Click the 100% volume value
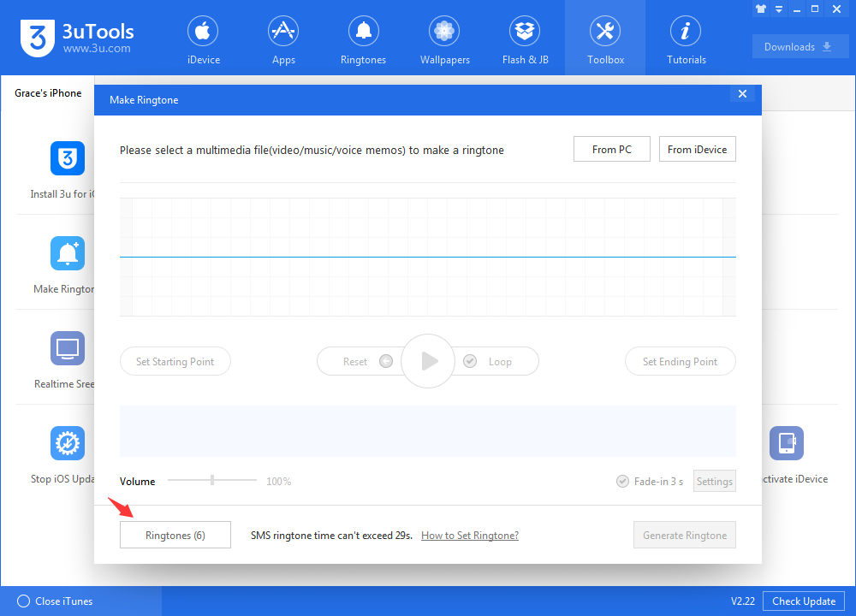 278,481
